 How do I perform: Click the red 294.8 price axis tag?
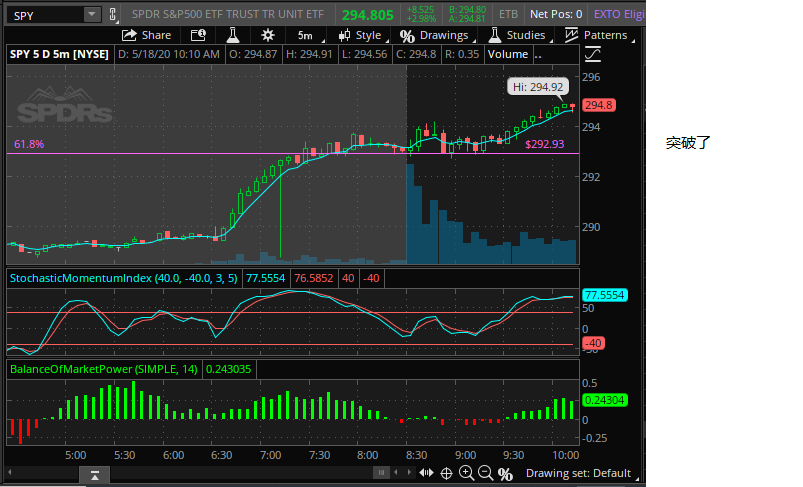coord(598,105)
